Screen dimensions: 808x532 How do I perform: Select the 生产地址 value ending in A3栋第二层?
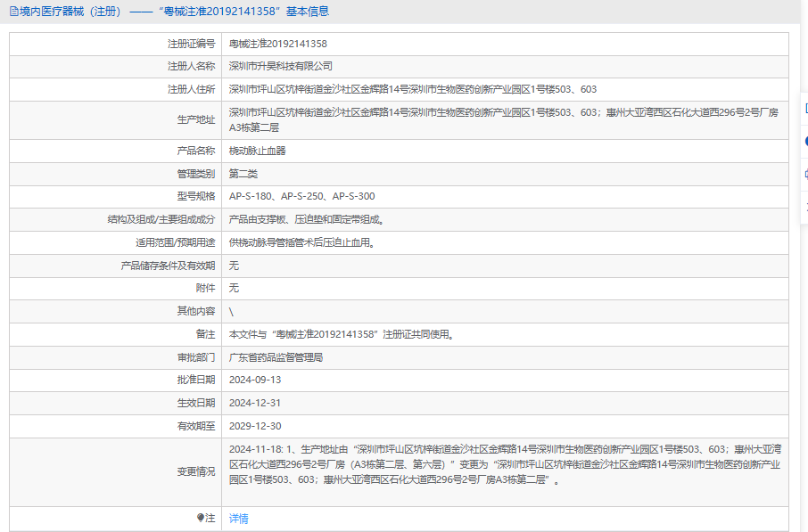pyautogui.click(x=504, y=119)
